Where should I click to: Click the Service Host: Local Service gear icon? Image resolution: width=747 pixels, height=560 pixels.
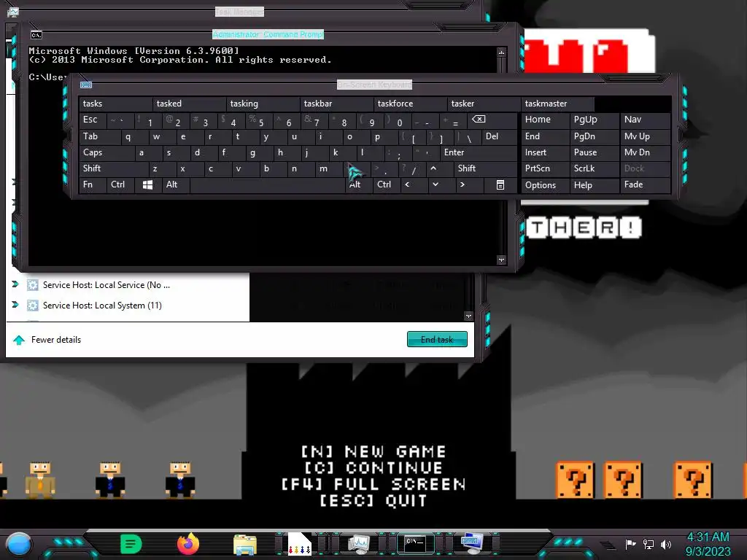32,285
